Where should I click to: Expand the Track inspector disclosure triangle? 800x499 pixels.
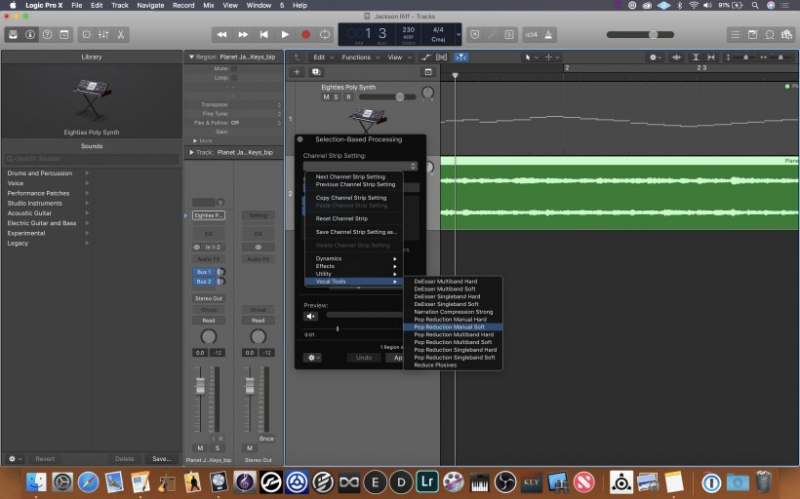click(x=191, y=153)
